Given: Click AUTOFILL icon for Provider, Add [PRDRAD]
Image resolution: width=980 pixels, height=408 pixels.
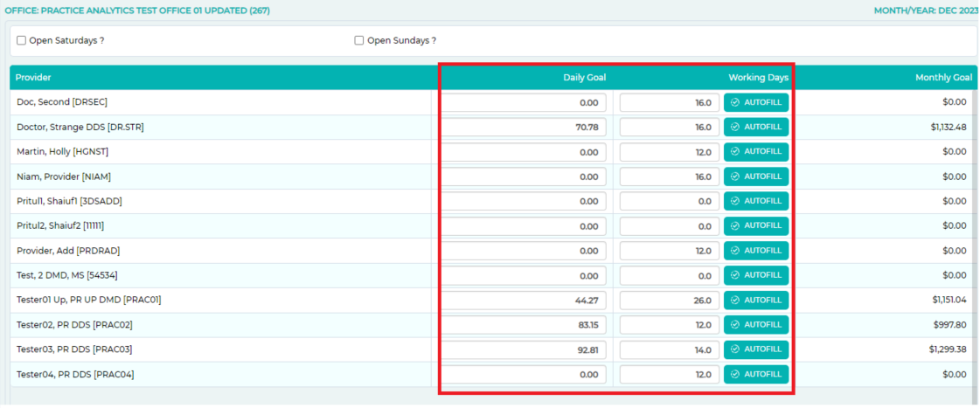Looking at the screenshot, I should (x=735, y=251).
